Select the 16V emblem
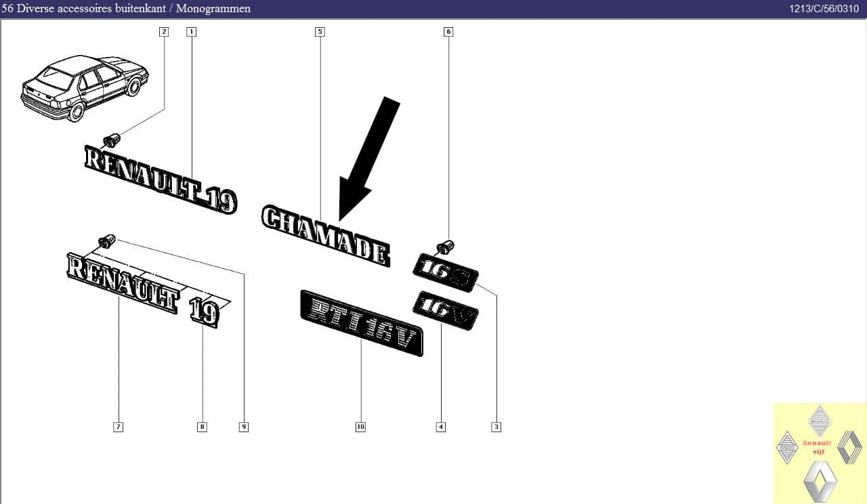This screenshot has height=504, width=867. coord(445,310)
